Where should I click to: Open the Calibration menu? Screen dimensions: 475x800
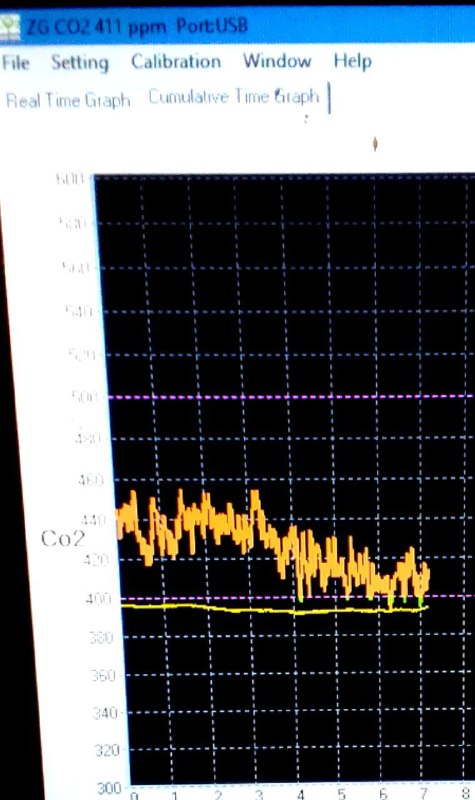176,62
